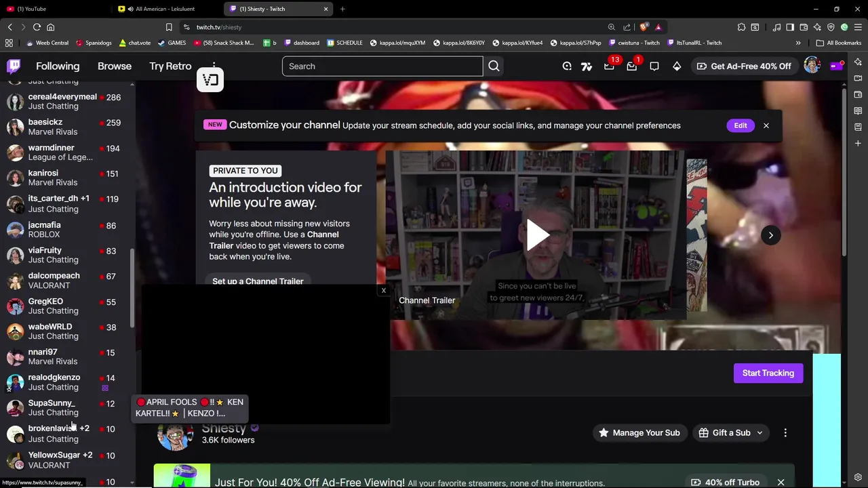
Task: Close the black popup with x
Action: pos(383,291)
